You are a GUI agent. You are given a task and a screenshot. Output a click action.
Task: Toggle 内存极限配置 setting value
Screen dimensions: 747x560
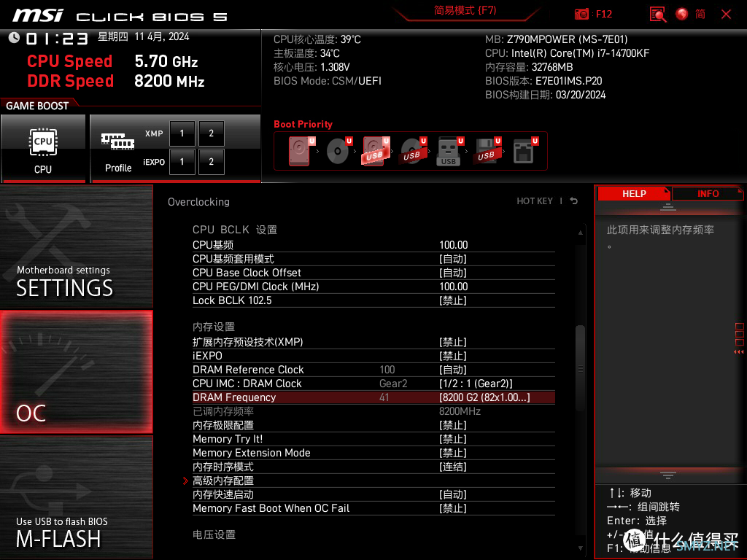coord(452,425)
